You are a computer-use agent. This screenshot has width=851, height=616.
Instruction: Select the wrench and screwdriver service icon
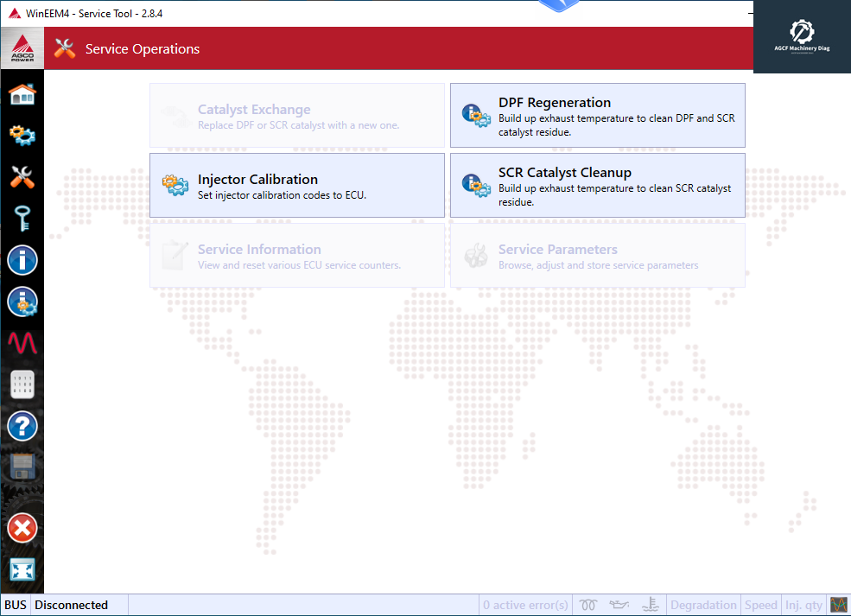[x=22, y=177]
